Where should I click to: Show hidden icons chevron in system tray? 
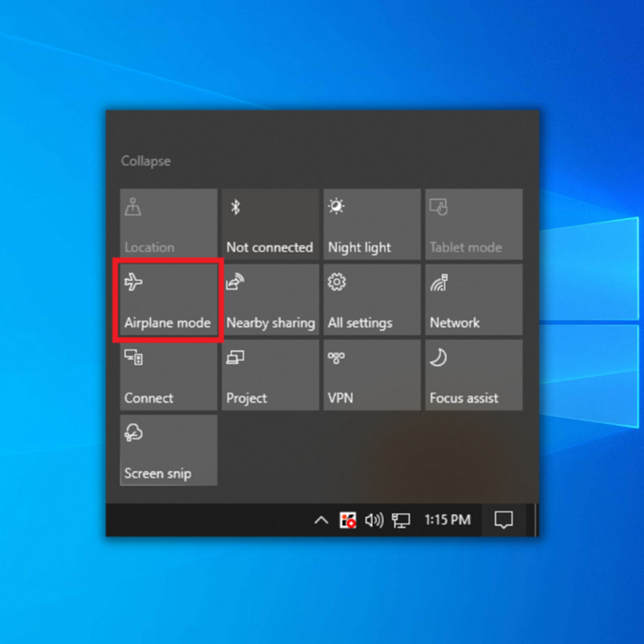pyautogui.click(x=321, y=520)
